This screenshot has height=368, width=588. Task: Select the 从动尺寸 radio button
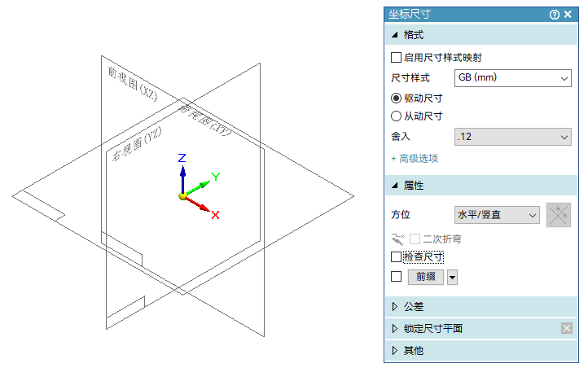396,116
